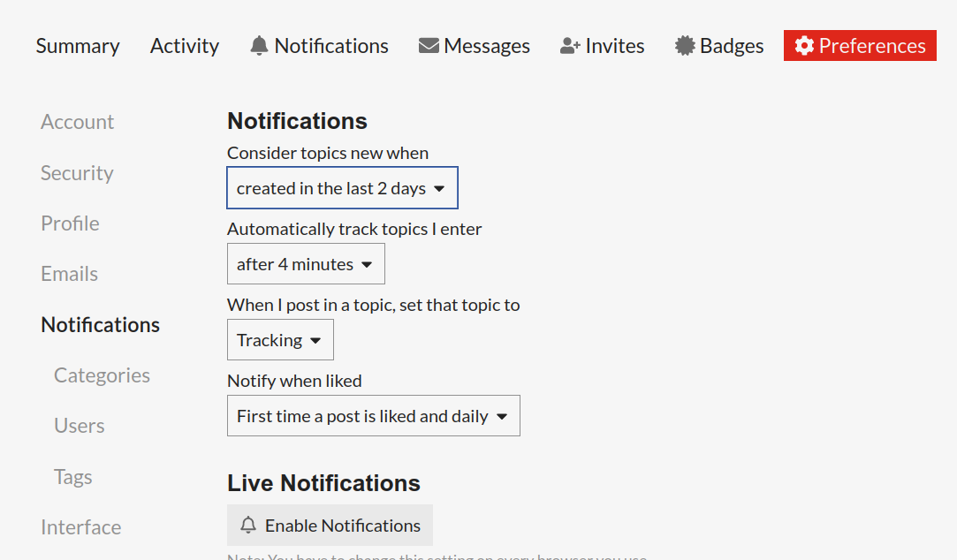
Task: Click the bell icon beside Notifications tab
Action: (260, 46)
